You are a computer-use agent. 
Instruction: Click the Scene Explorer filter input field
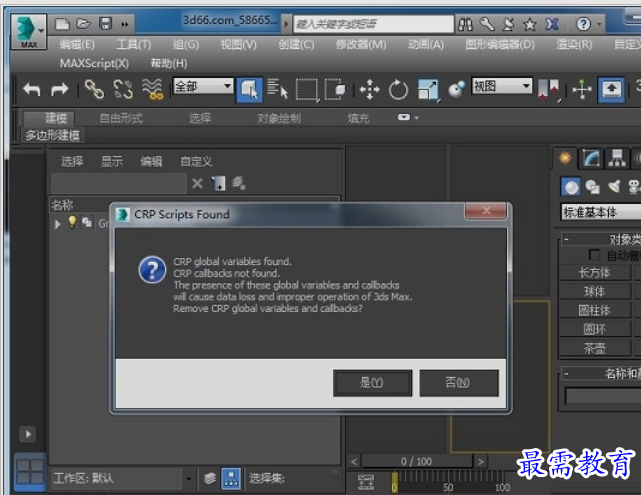(119, 183)
